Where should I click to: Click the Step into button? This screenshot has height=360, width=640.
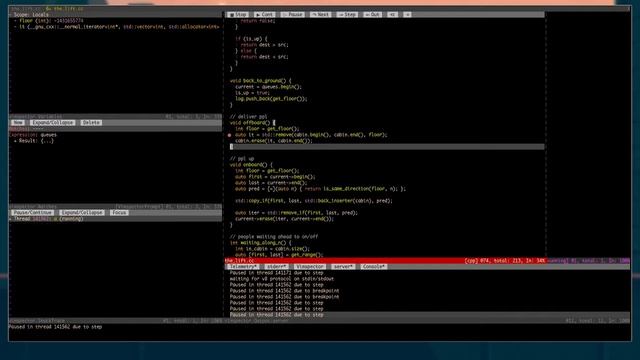(x=347, y=14)
